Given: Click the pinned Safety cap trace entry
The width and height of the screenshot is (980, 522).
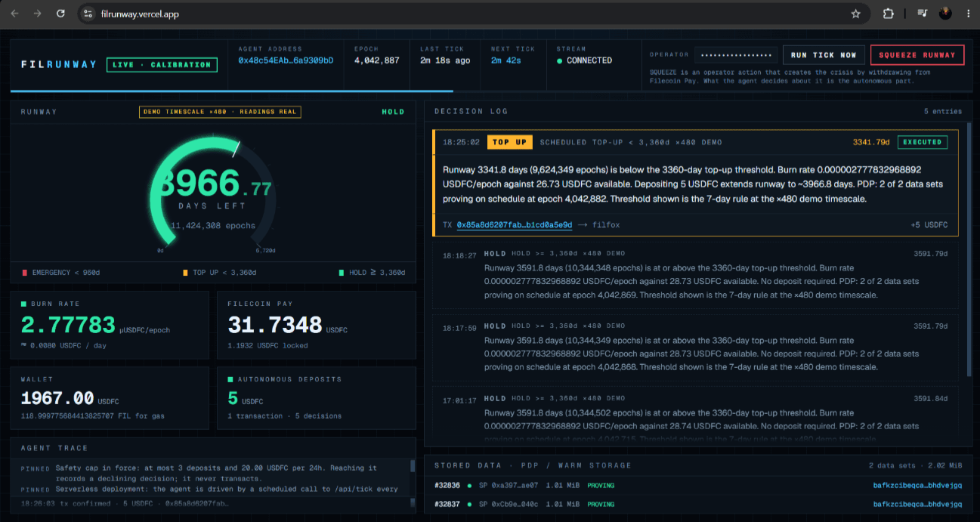Looking at the screenshot, I should pos(215,473).
